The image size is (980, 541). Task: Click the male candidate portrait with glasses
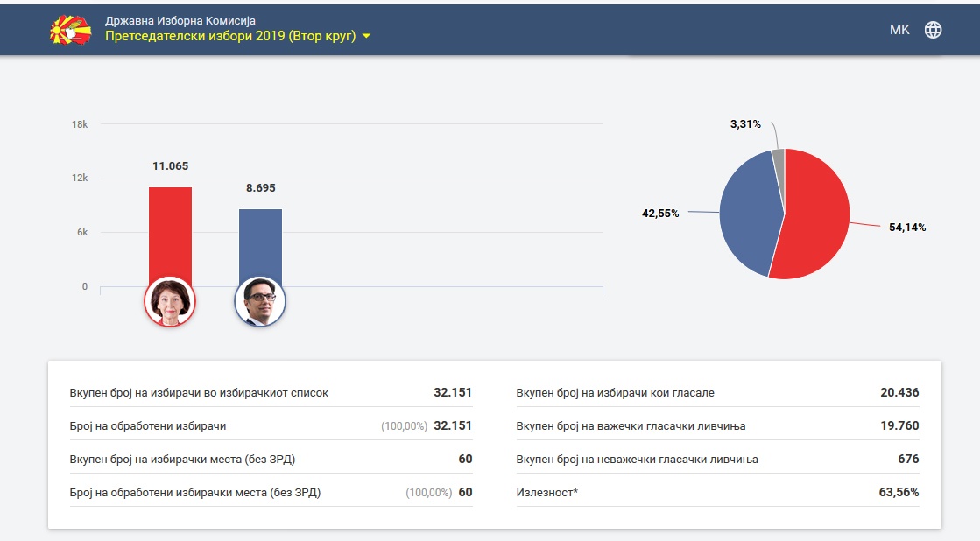pyautogui.click(x=260, y=302)
